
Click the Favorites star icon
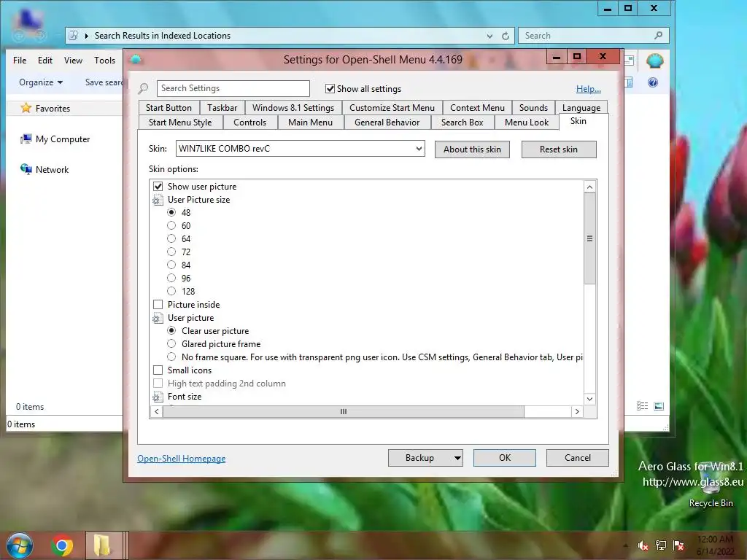pos(26,108)
